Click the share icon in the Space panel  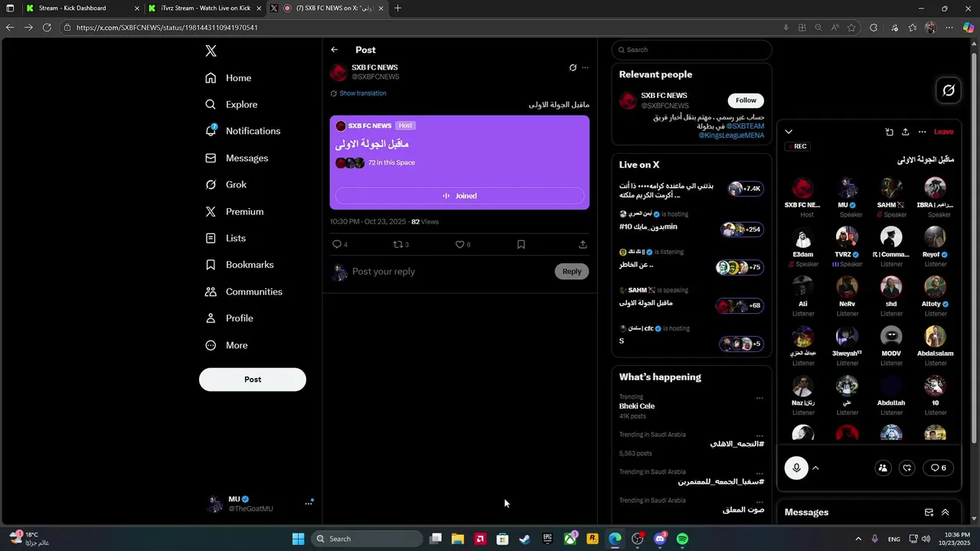tap(905, 132)
